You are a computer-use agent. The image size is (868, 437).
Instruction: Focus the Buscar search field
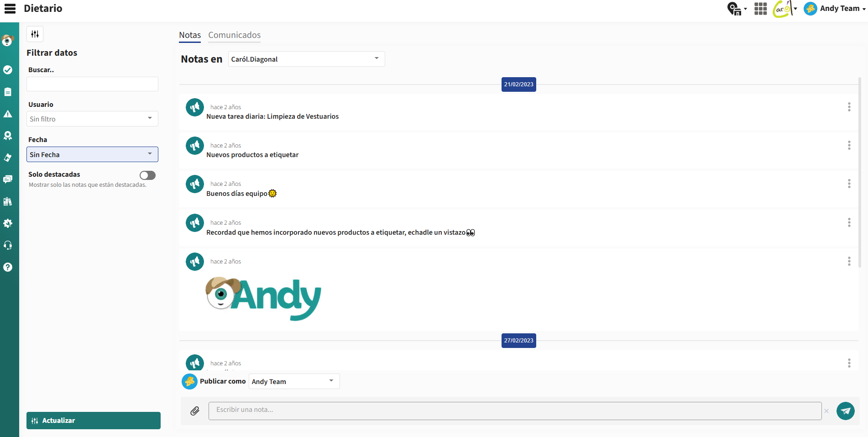[x=92, y=84]
